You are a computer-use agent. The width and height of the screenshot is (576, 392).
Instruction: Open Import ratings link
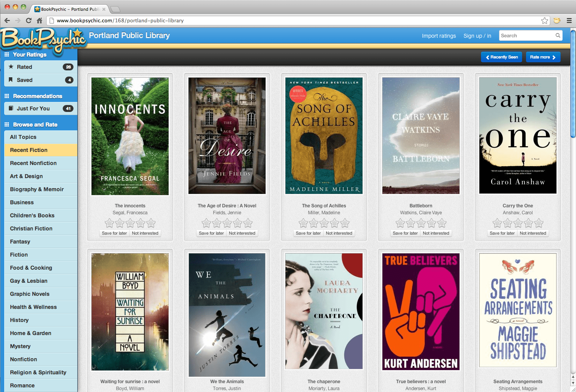point(439,36)
